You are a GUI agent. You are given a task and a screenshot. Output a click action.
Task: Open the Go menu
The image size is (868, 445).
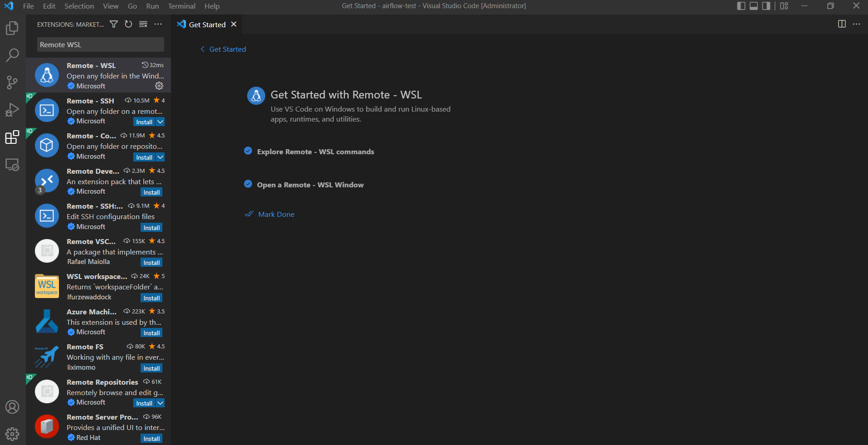click(x=132, y=6)
